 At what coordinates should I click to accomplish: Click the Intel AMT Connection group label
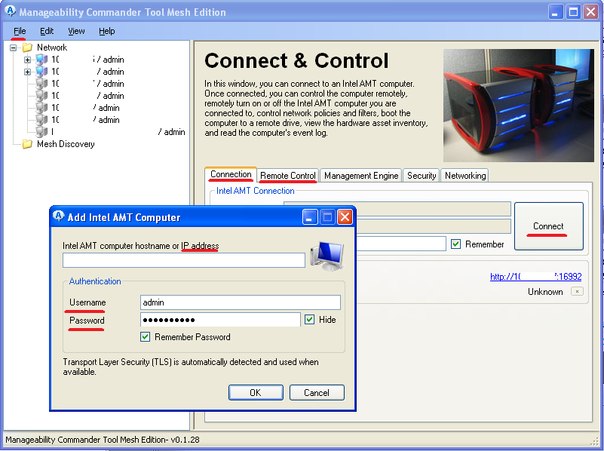255,191
